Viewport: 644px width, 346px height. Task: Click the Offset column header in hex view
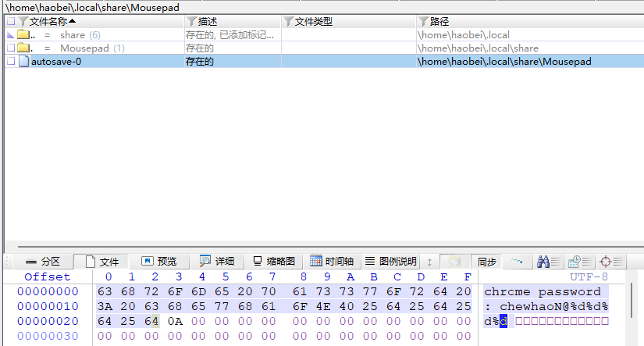[48, 276]
